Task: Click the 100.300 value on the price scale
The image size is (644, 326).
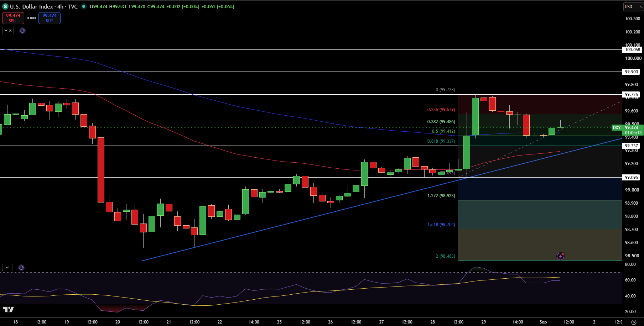Action: (633, 19)
